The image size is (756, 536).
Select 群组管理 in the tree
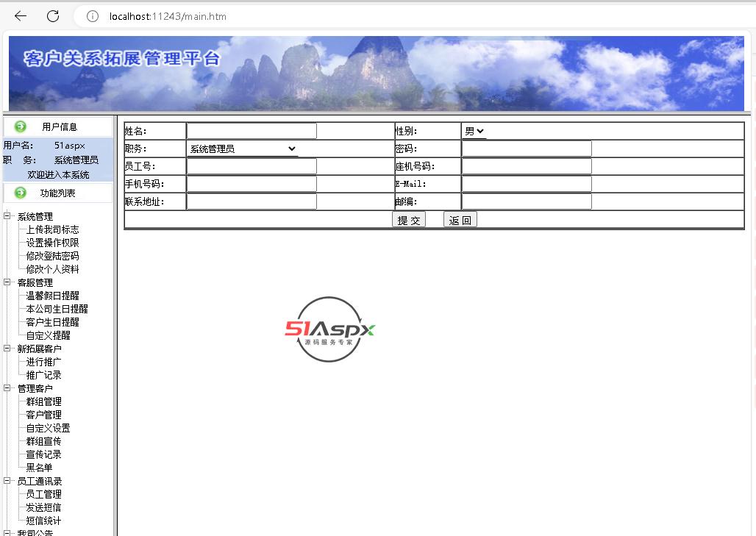click(44, 401)
